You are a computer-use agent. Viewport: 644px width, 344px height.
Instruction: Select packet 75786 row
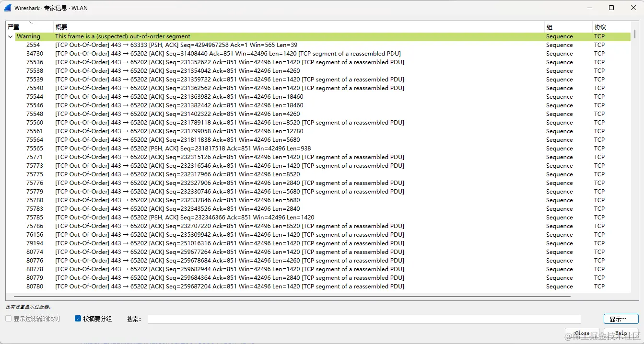point(318,226)
